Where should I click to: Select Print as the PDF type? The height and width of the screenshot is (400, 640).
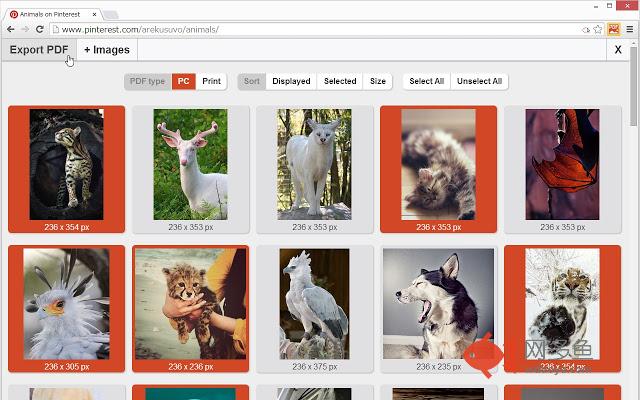pos(211,81)
